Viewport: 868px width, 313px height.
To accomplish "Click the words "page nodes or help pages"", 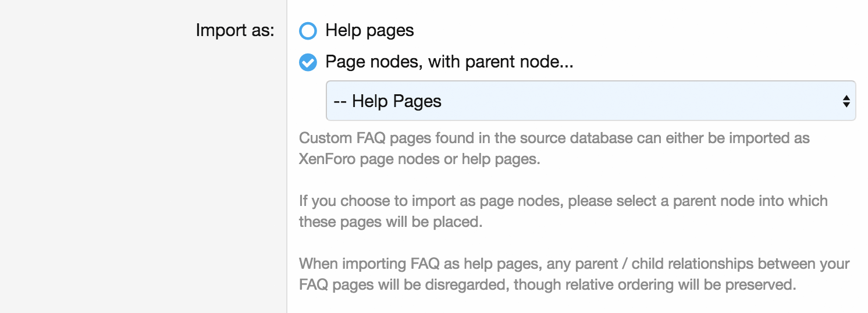I will pyautogui.click(x=450, y=159).
